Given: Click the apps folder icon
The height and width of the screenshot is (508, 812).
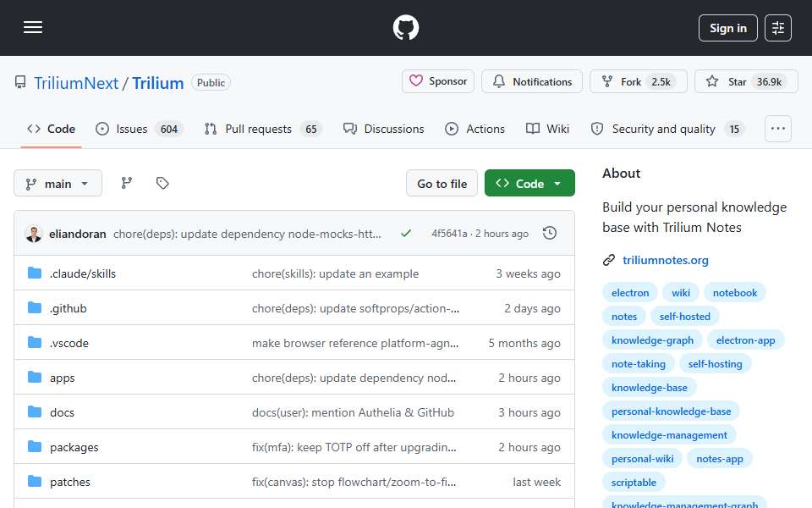Looking at the screenshot, I should 34,378.
